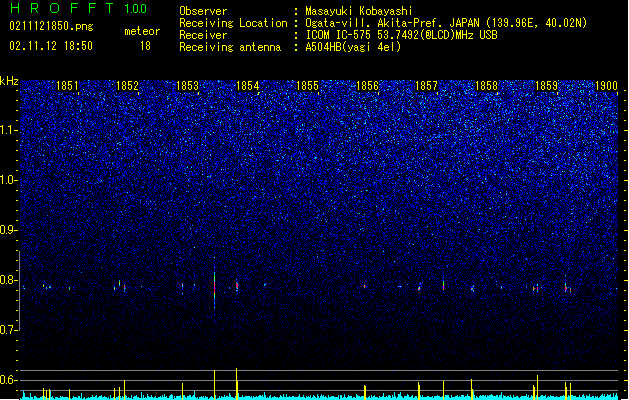
Task: Click the 'Receiving Location' field label
Action: click(233, 23)
